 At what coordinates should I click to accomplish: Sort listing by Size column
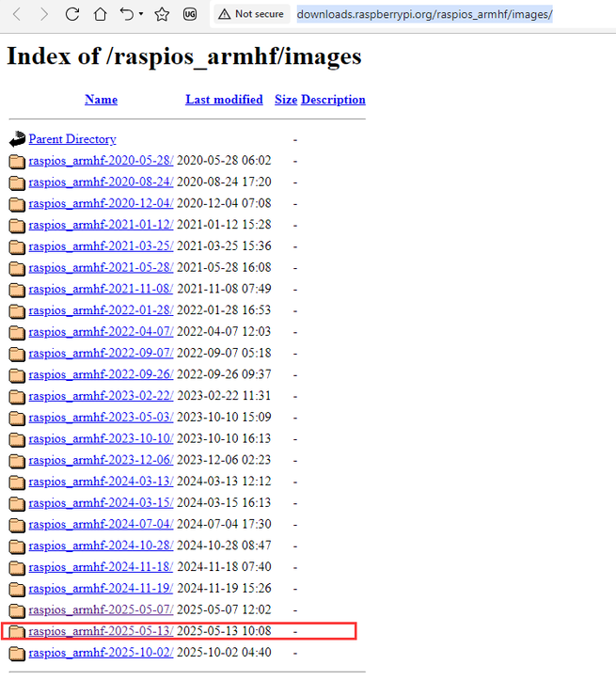click(x=285, y=100)
